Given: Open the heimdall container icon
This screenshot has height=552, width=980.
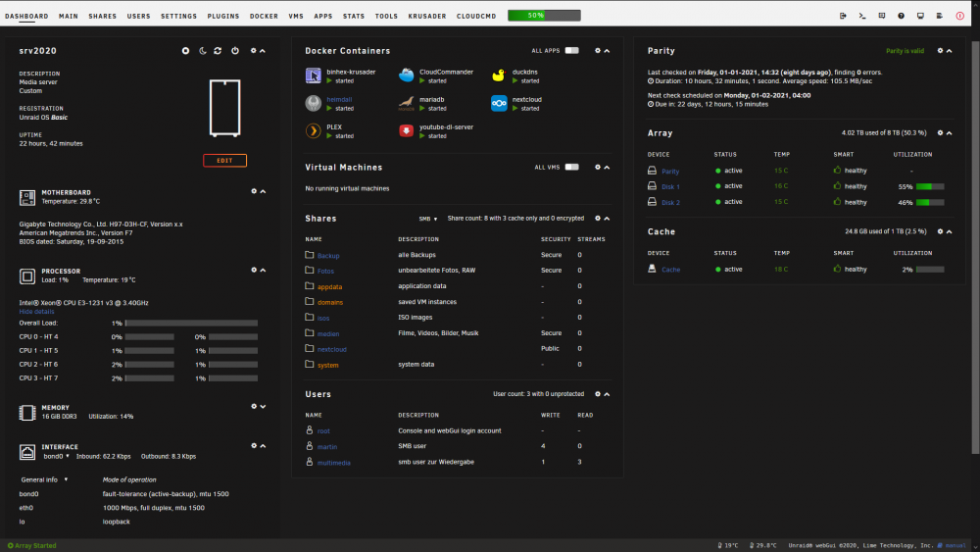Looking at the screenshot, I should [314, 103].
